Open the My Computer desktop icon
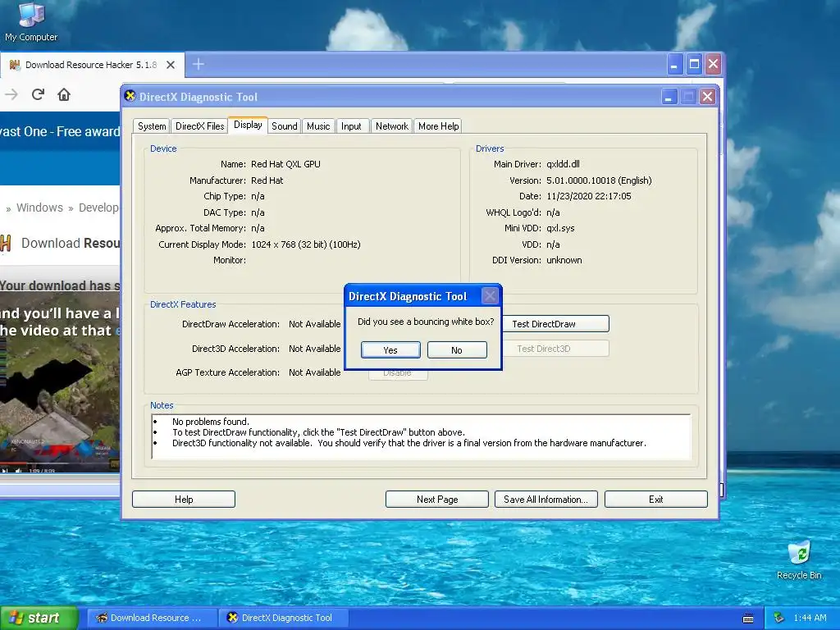 click(x=31, y=21)
